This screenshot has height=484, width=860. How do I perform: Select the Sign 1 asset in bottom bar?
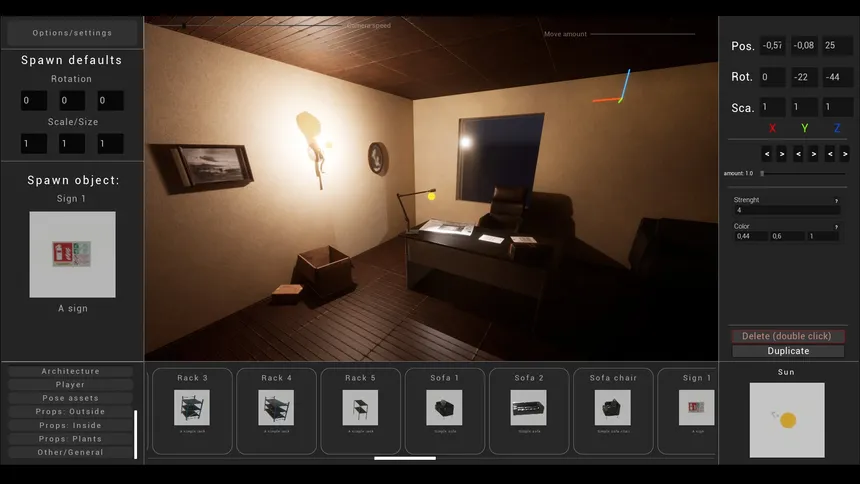click(x=697, y=408)
